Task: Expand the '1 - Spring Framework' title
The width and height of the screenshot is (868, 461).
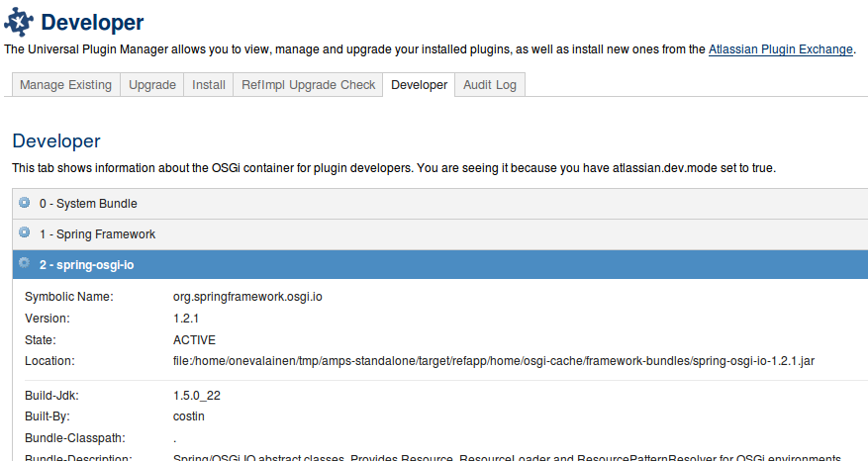Action: click(97, 234)
